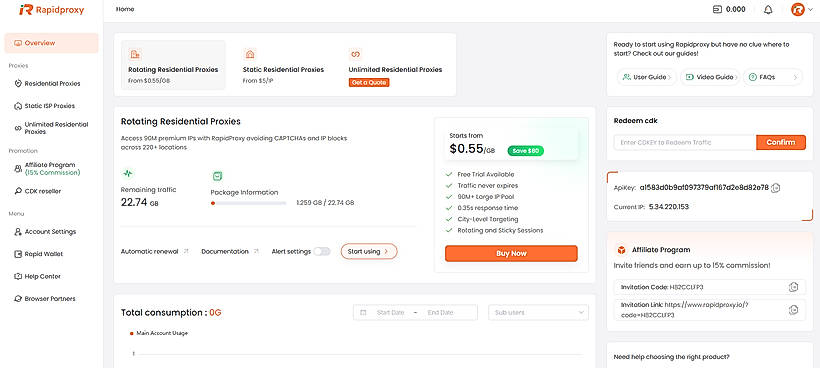The height and width of the screenshot is (368, 820).
Task: Click the wallet balance icon
Action: (717, 9)
